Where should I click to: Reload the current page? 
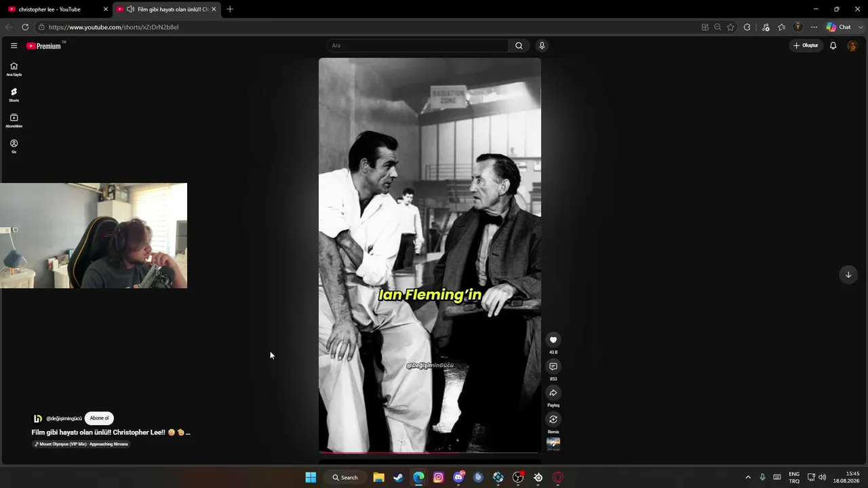click(25, 27)
